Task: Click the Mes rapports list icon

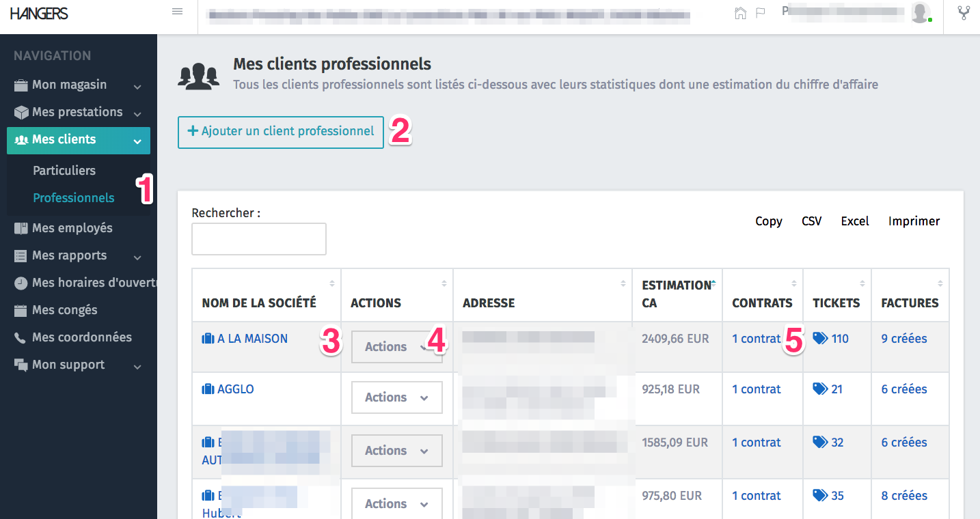Action: [x=21, y=256]
